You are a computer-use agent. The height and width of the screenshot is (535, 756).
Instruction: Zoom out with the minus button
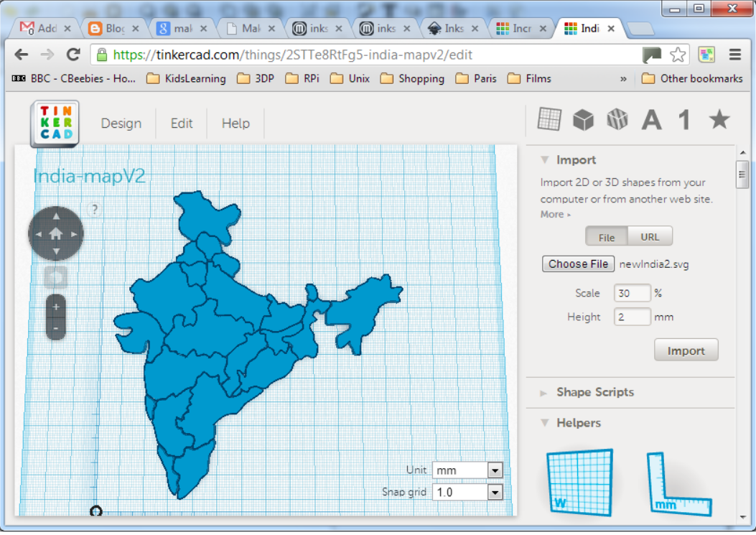(56, 328)
